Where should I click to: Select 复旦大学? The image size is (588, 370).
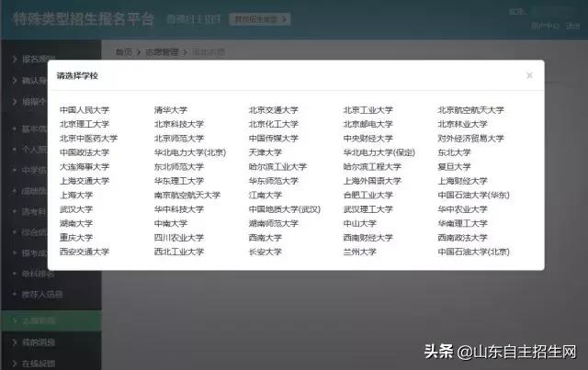(454, 167)
